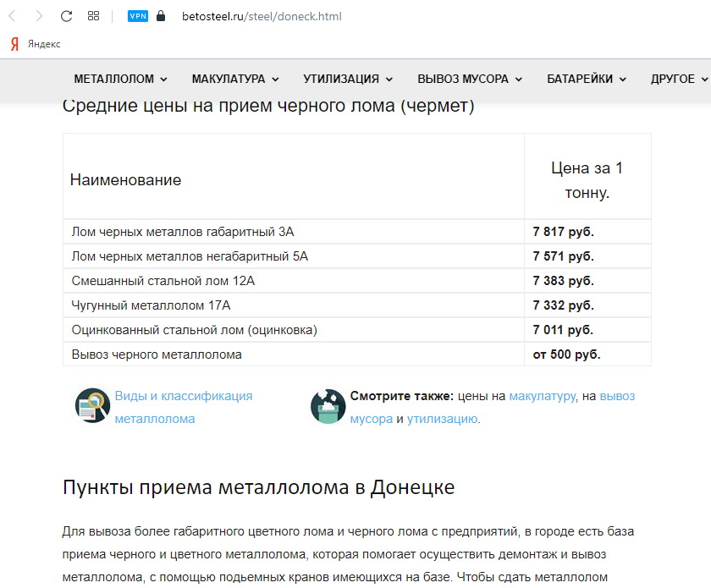Click the browser forward arrow
Screen dimensions: 711x588
(x=39, y=16)
